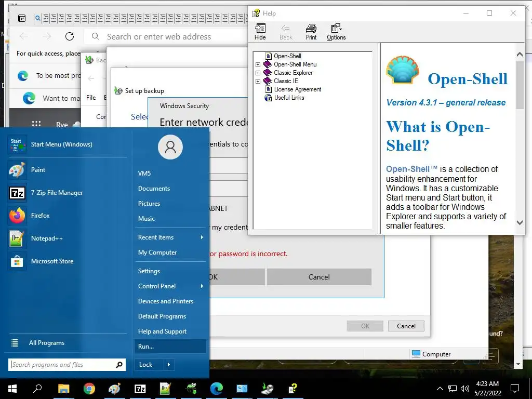532x399 pixels.
Task: Open Settings from the start menu
Action: click(x=170, y=271)
